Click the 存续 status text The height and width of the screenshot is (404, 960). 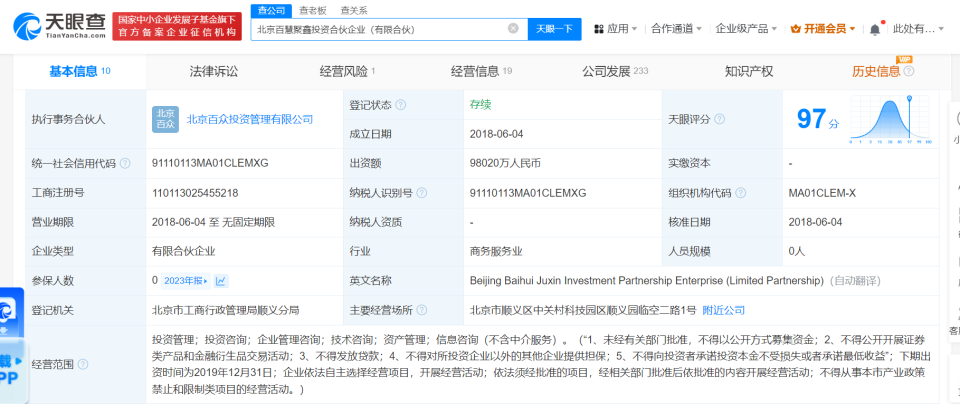481,105
